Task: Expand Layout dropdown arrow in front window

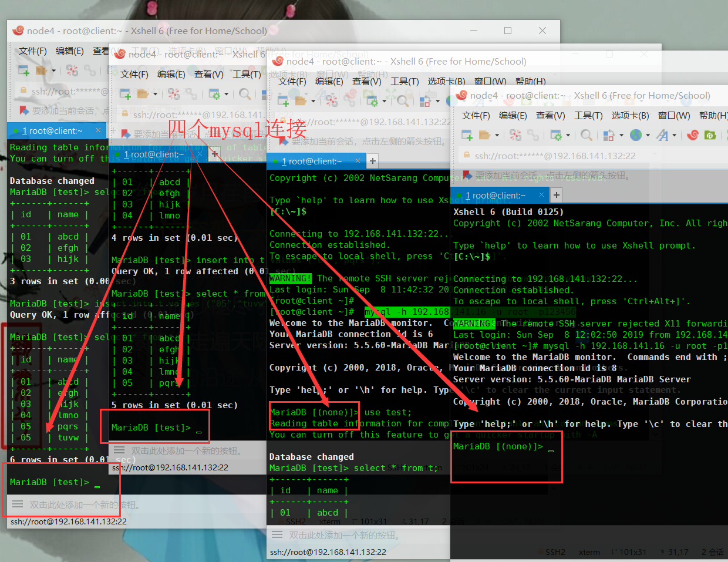Action: (x=621, y=136)
